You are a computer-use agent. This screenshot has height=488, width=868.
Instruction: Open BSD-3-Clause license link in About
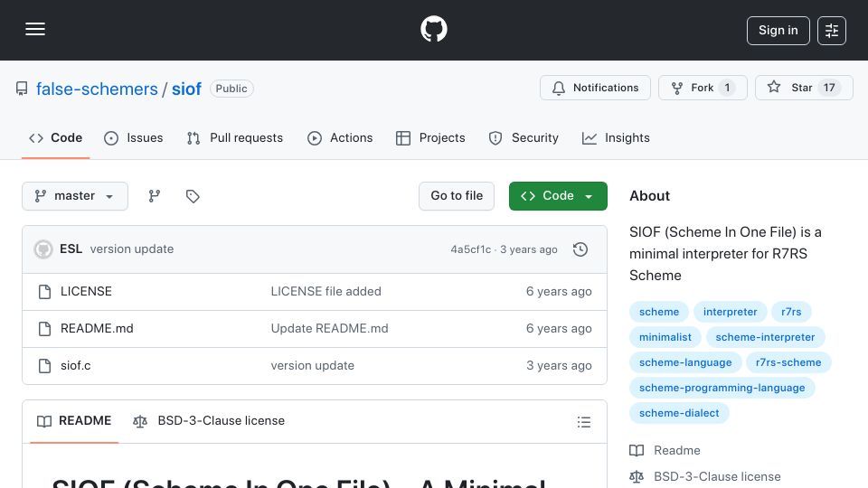(x=705, y=477)
